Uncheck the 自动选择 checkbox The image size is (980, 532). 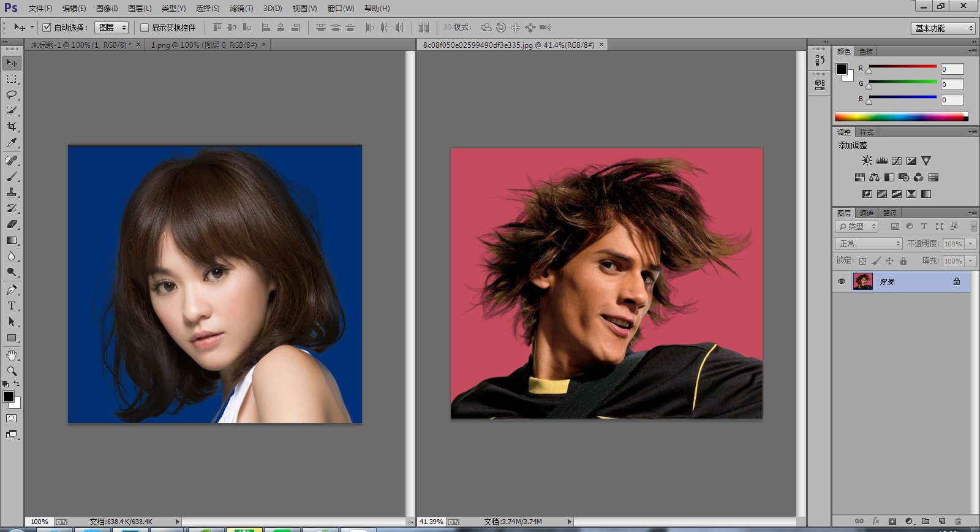pos(47,28)
